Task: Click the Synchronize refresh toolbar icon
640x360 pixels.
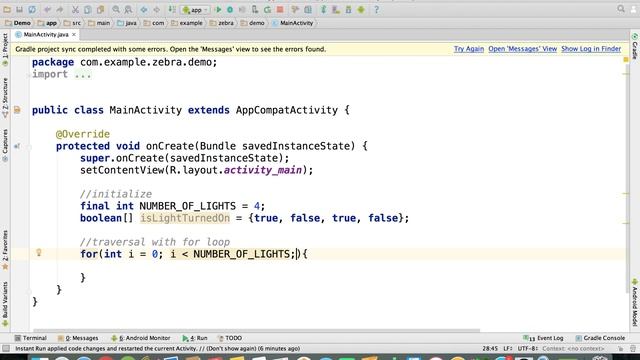Action: [32, 9]
